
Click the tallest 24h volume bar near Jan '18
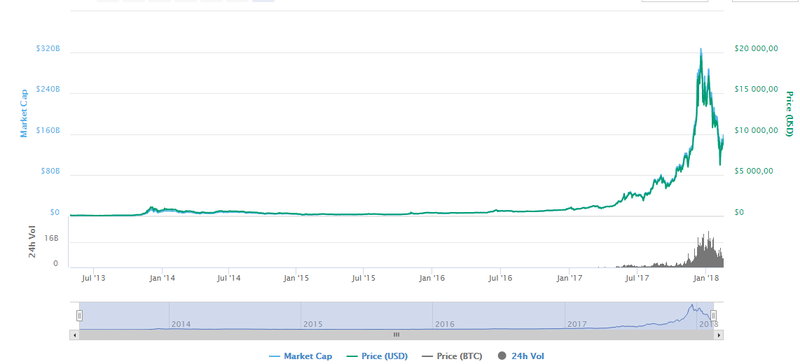708,249
